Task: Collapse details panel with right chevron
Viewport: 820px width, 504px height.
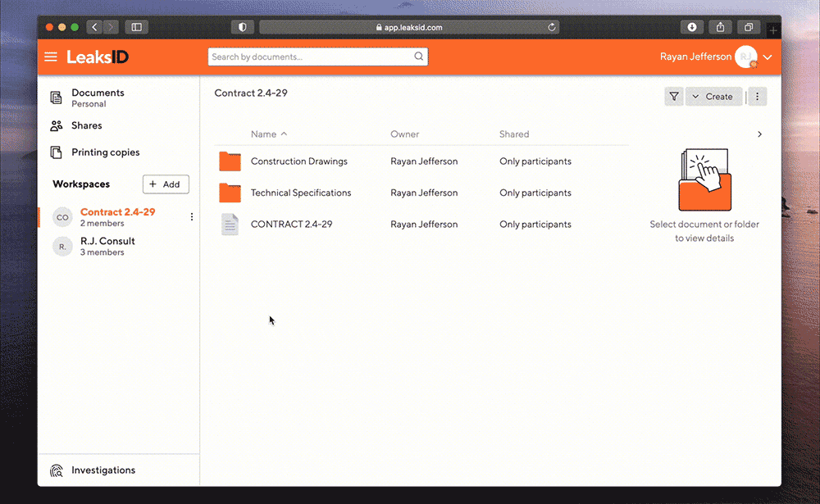Action: [x=759, y=134]
